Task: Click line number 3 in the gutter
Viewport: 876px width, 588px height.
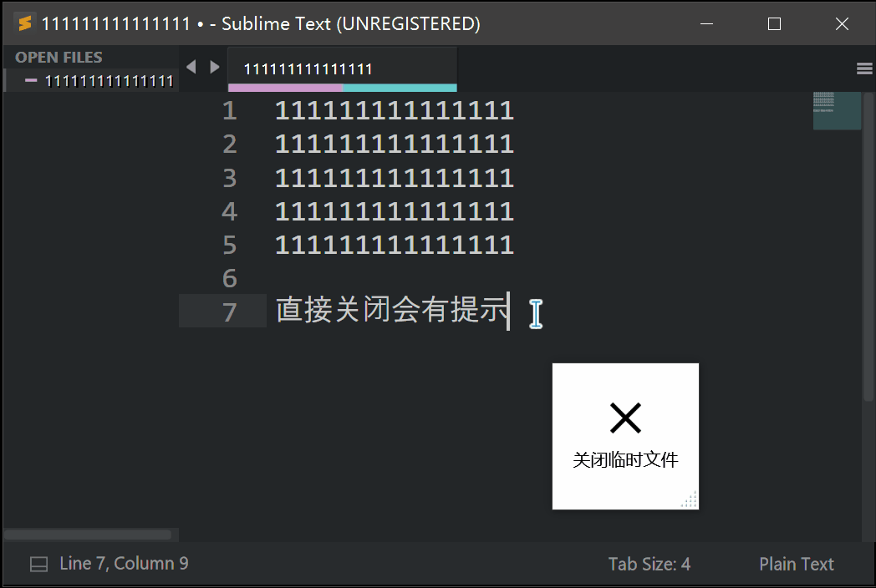Action: click(230, 178)
